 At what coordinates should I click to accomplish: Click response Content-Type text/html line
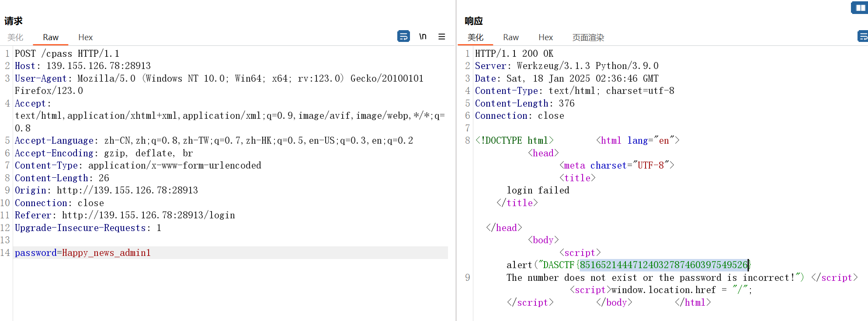[x=575, y=91]
